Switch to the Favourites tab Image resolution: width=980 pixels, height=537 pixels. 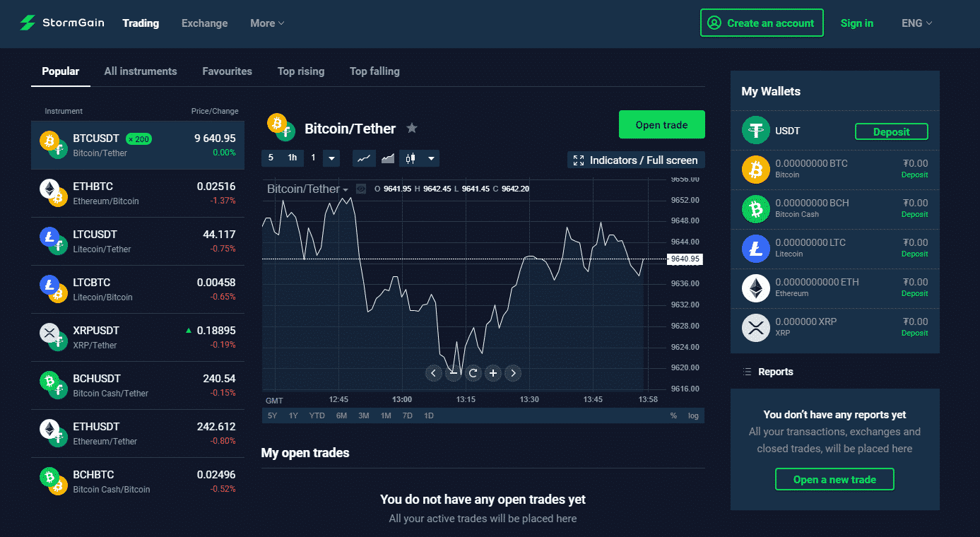tap(227, 71)
